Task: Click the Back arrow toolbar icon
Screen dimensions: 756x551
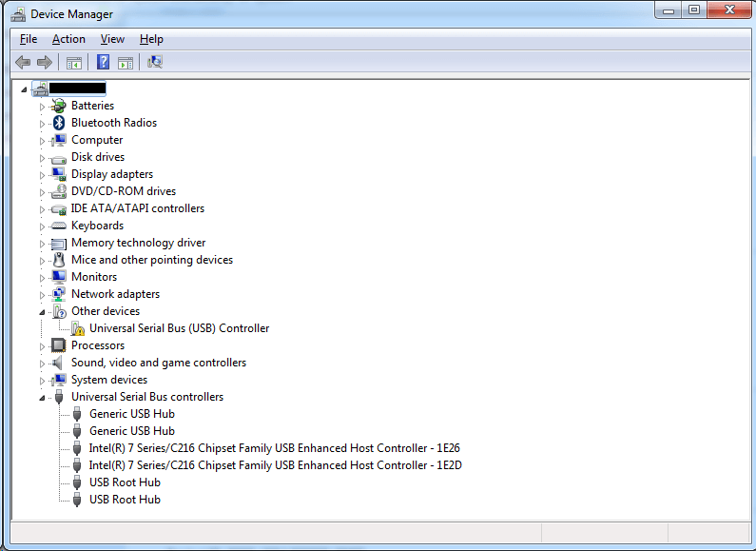Action: pos(23,62)
